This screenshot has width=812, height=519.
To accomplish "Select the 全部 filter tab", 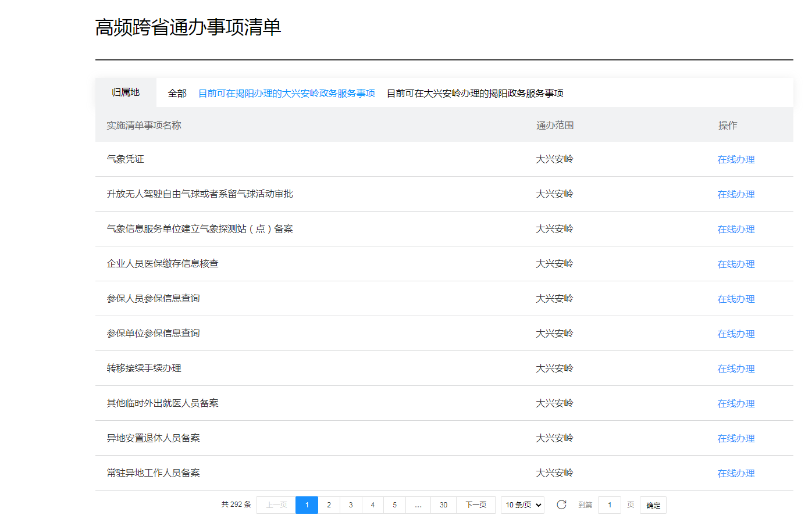I will click(x=177, y=93).
